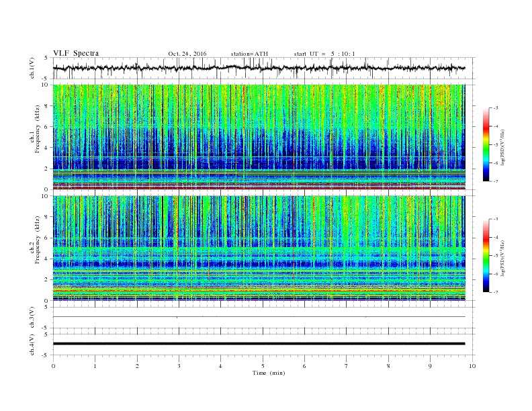The width and height of the screenshot is (532, 411).
Task: Click the ch.1 spectrogram color scale bar
Action: click(x=486, y=145)
